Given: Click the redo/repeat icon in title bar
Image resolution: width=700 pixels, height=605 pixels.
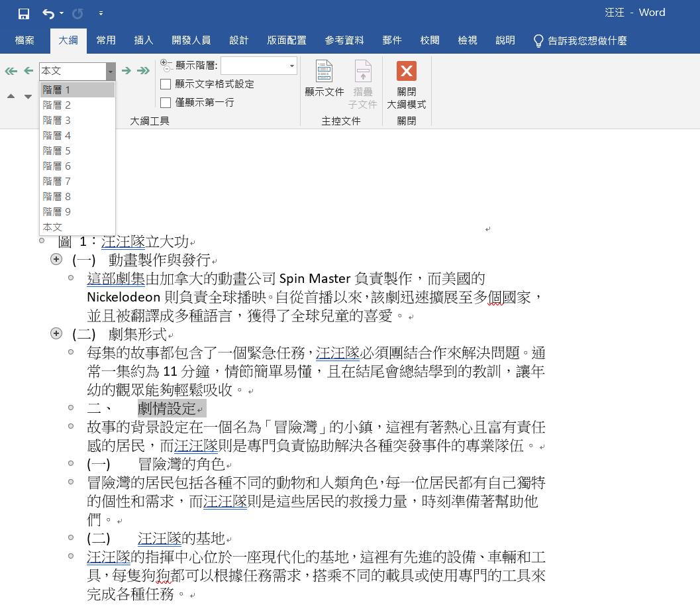Looking at the screenshot, I should 77,14.
